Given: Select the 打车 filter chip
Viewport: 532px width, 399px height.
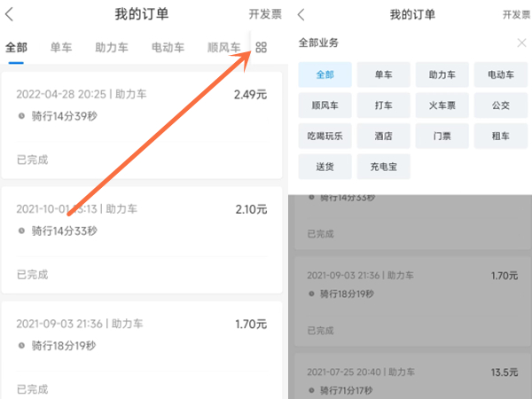Looking at the screenshot, I should (383, 106).
